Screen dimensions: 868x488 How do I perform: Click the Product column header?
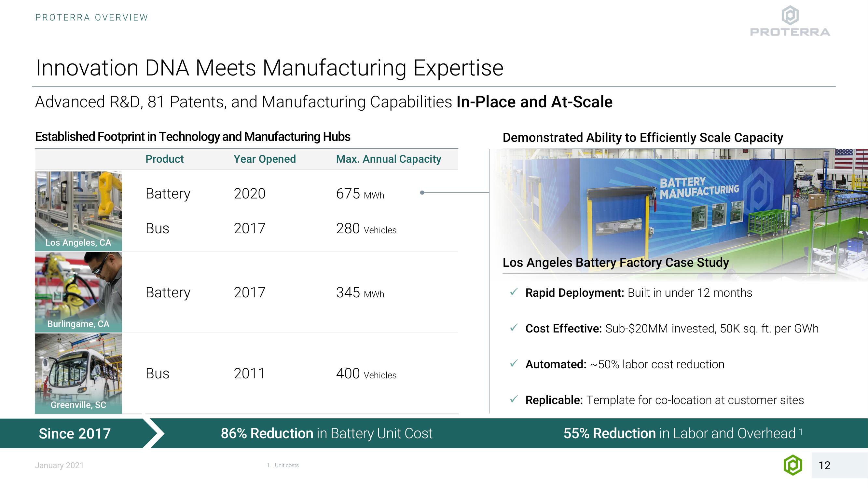coord(164,159)
